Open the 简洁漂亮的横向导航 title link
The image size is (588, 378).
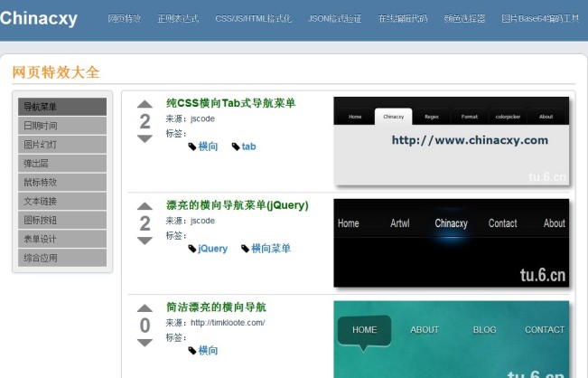(217, 307)
